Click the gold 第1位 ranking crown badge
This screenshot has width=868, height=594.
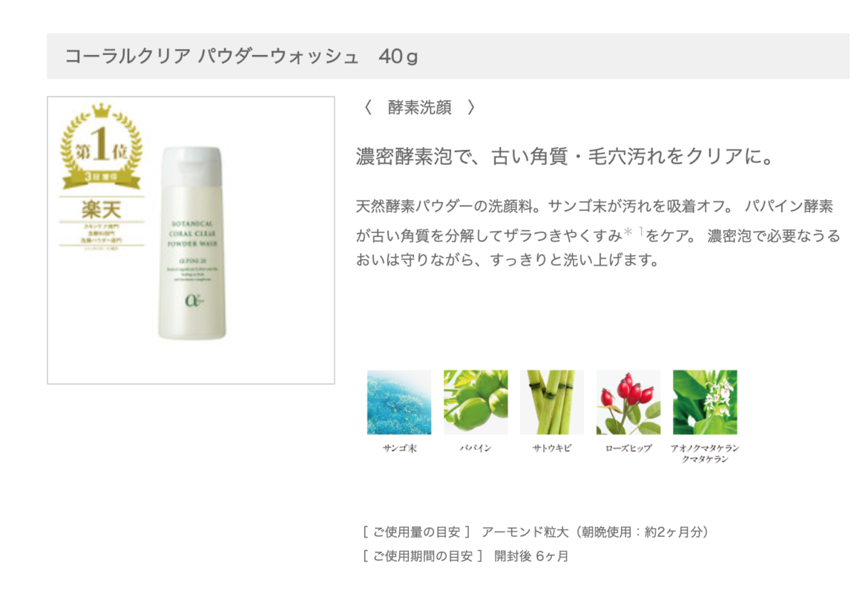(x=102, y=146)
